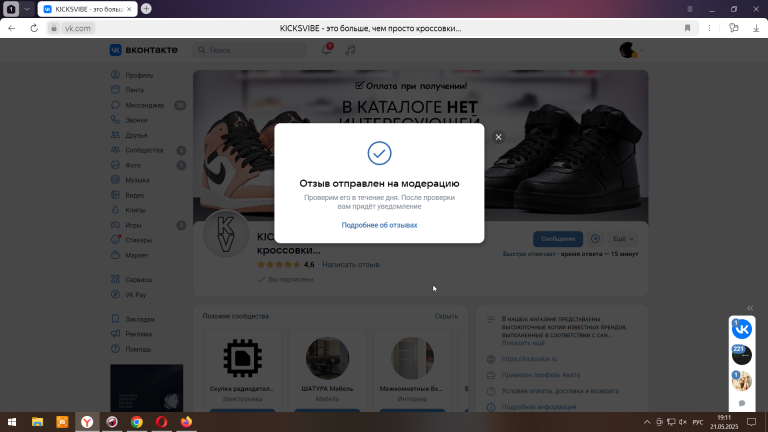Open Скупка радиодеталей community thumbnail
The height and width of the screenshot is (432, 768).
pyautogui.click(x=242, y=358)
